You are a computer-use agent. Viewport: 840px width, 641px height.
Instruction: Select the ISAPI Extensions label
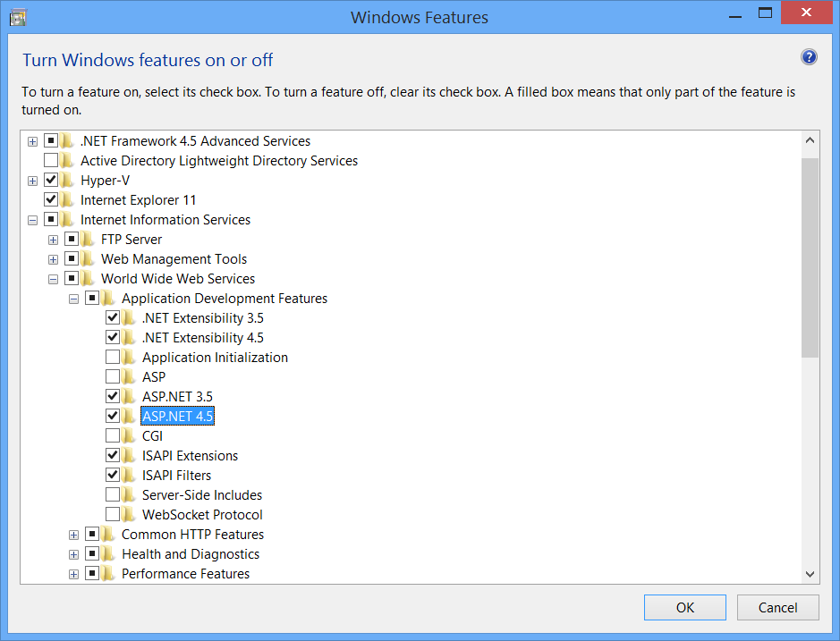click(x=191, y=456)
